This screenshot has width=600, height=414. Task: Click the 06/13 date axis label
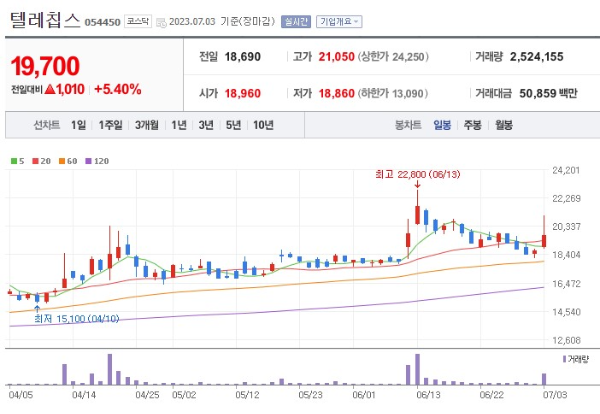click(x=429, y=395)
